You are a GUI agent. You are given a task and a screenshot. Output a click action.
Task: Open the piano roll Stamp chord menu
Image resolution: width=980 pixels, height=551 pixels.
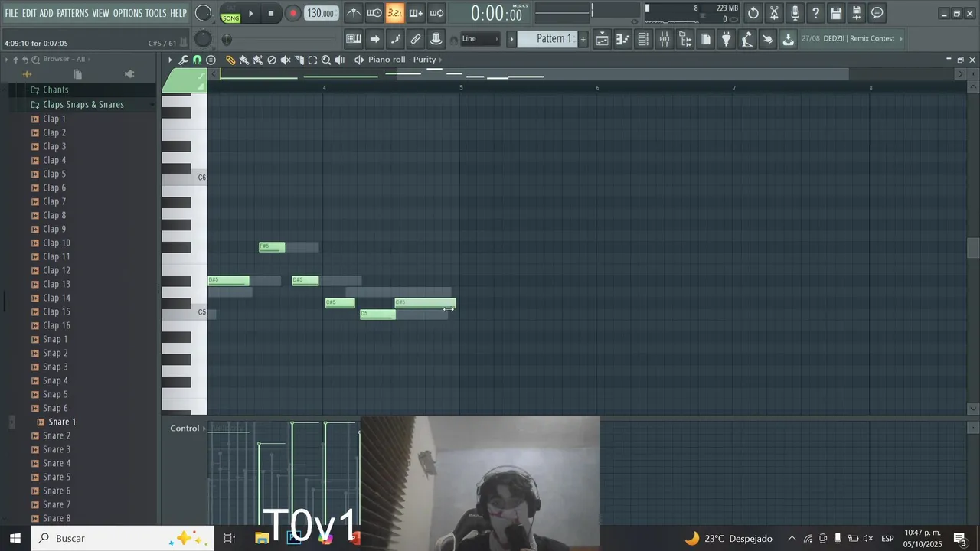tap(211, 60)
